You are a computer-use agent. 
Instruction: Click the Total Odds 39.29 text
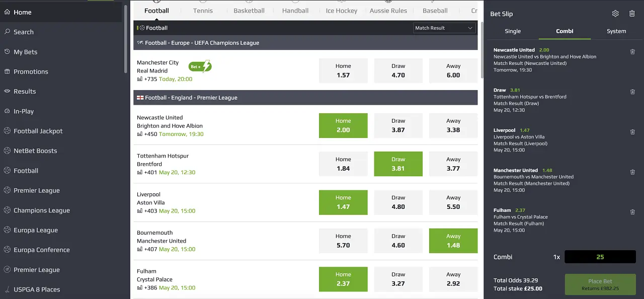click(x=516, y=280)
